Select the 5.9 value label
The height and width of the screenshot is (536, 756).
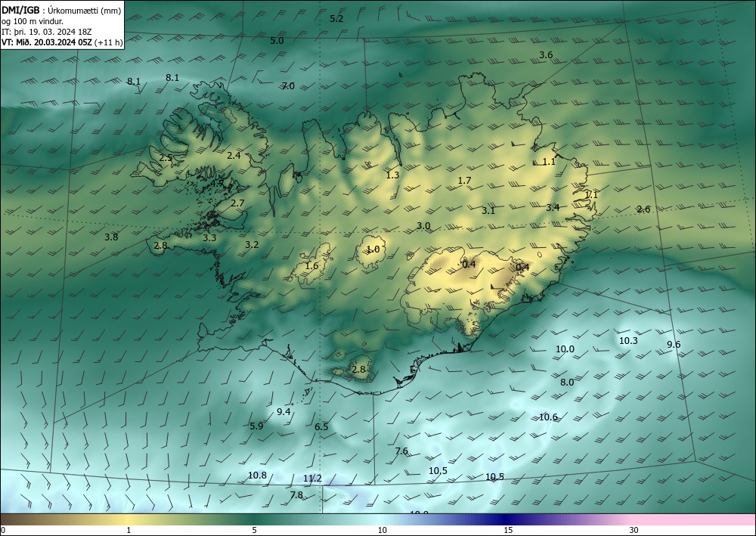tap(256, 426)
